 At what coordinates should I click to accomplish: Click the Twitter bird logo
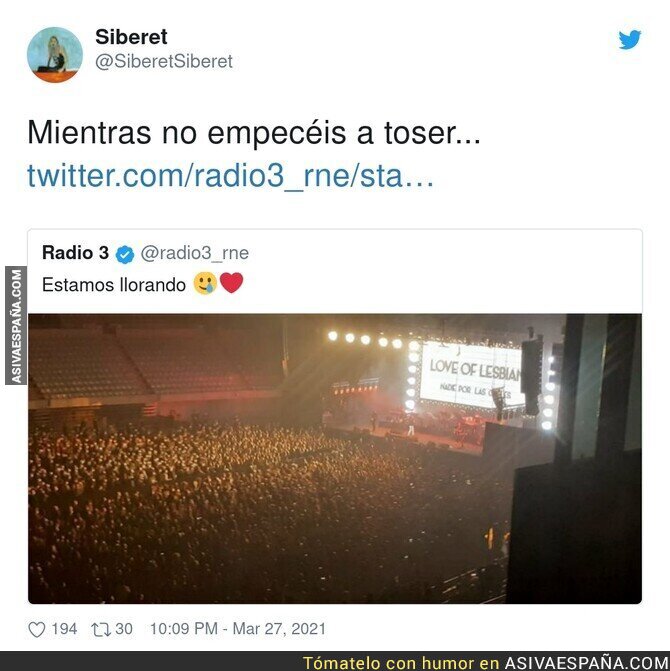(629, 39)
